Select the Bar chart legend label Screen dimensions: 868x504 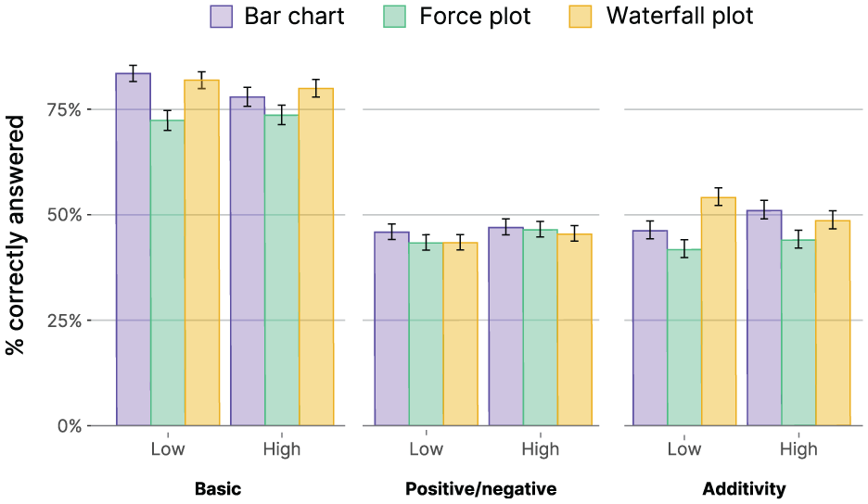point(295,16)
